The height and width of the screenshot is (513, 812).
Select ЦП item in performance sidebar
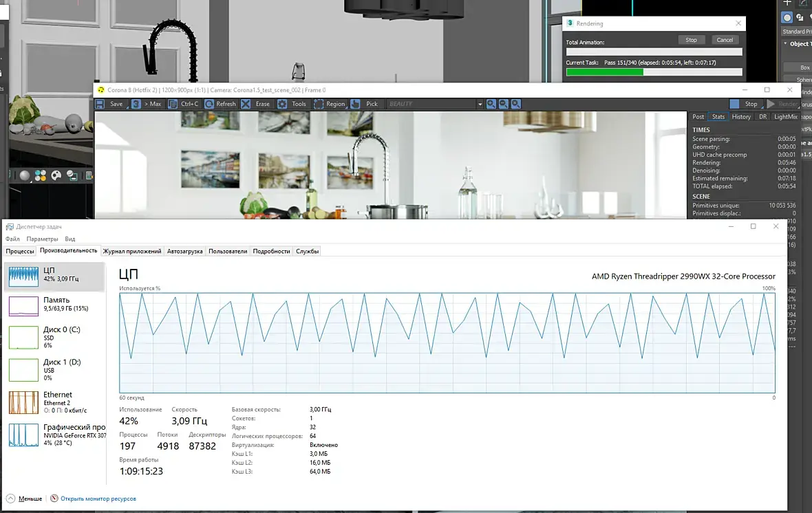[55, 276]
